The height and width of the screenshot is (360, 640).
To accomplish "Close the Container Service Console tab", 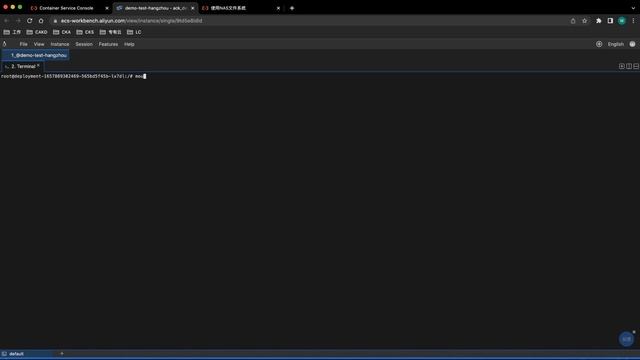I will click(x=107, y=8).
